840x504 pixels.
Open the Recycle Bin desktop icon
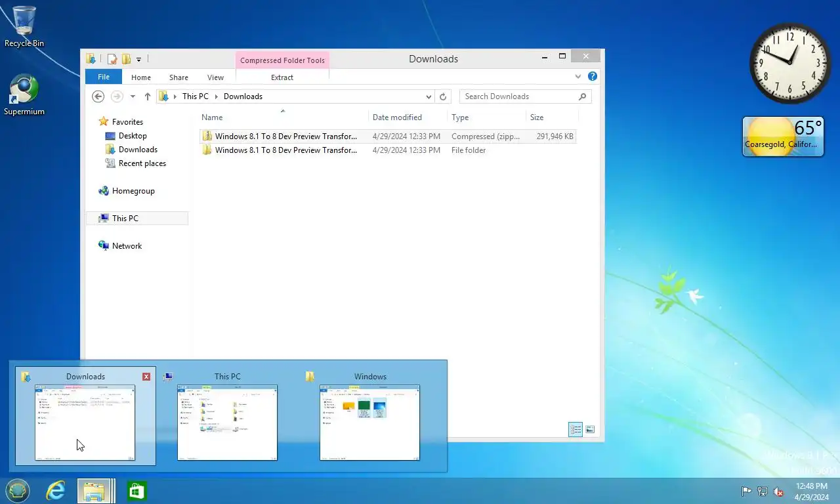(24, 27)
